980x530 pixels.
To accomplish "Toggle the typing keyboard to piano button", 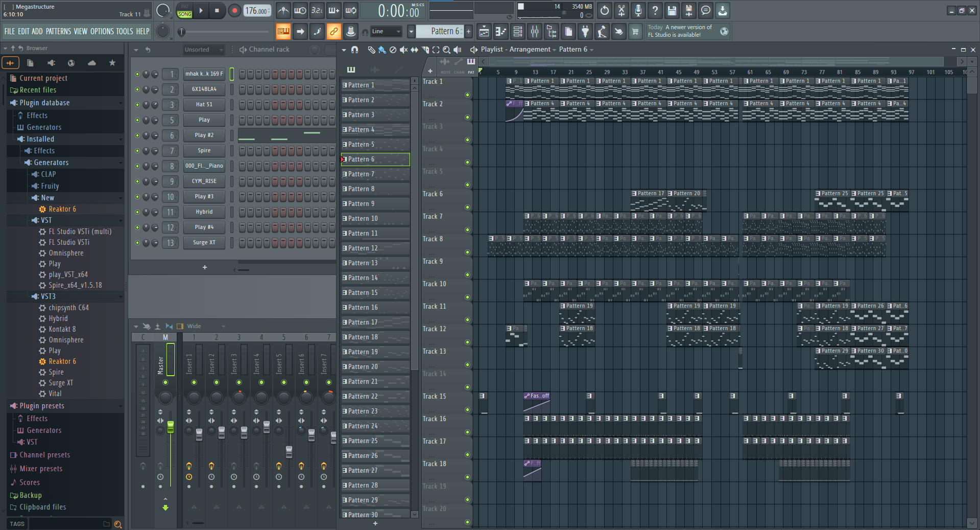I will tap(283, 32).
